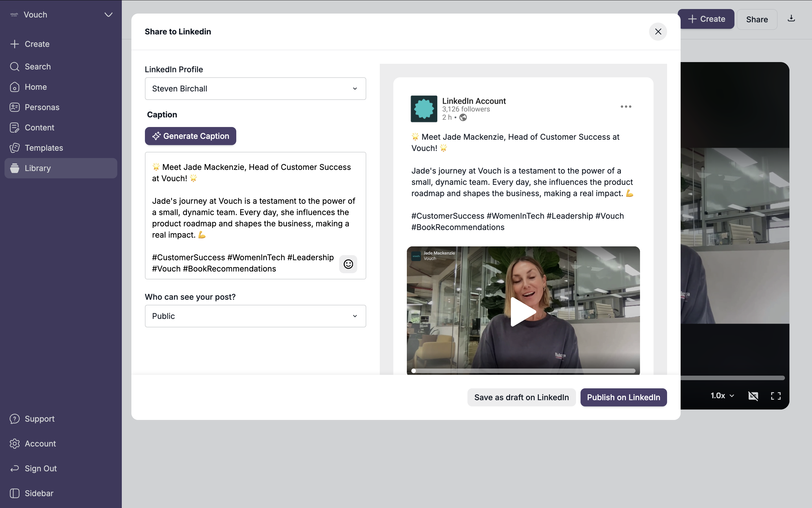This screenshot has height=508, width=812.
Task: Open the three-dot menu on LinkedIn preview
Action: pyautogui.click(x=626, y=106)
